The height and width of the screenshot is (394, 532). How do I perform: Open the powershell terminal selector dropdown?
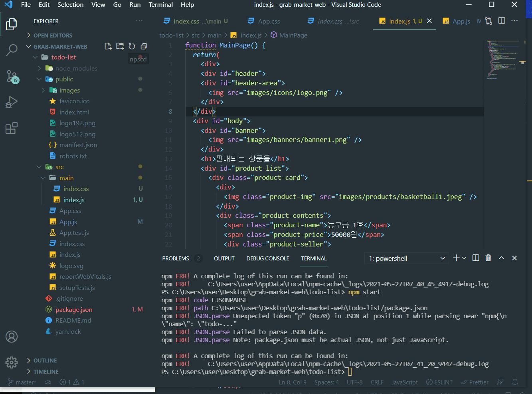pos(406,258)
